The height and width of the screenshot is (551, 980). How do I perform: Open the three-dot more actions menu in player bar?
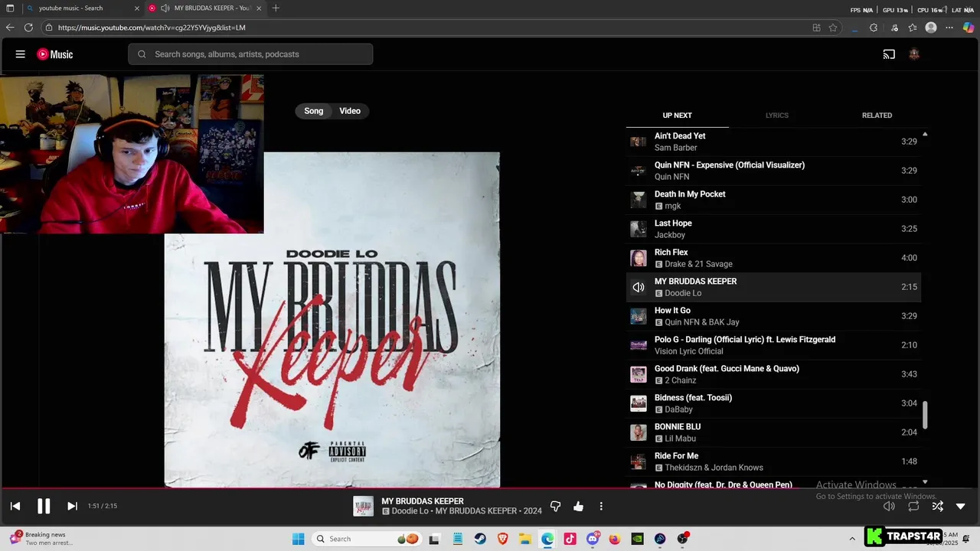601,506
